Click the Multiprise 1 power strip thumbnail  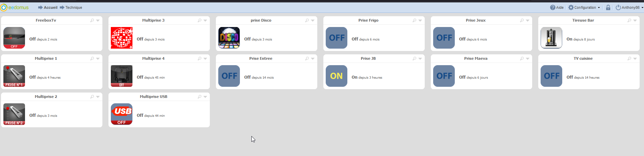tap(14, 76)
